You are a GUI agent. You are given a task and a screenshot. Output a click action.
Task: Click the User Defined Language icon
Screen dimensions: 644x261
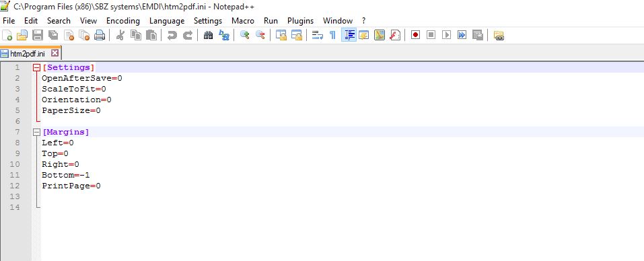[364, 35]
